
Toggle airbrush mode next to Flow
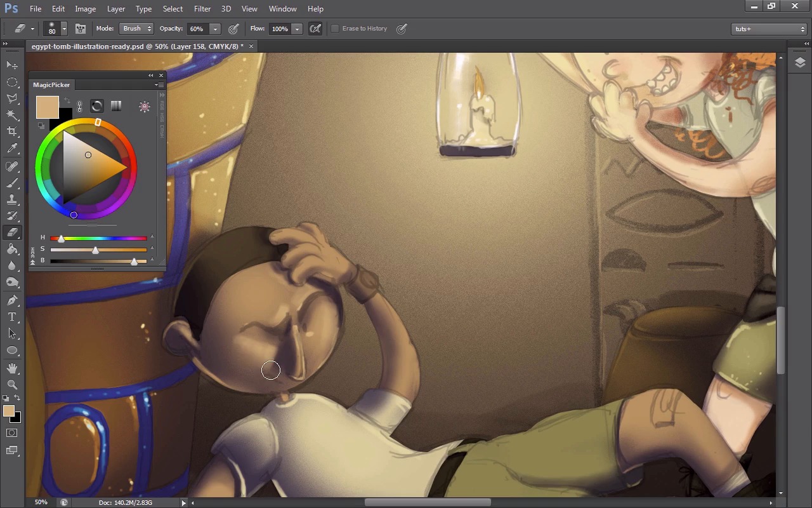[x=315, y=29]
